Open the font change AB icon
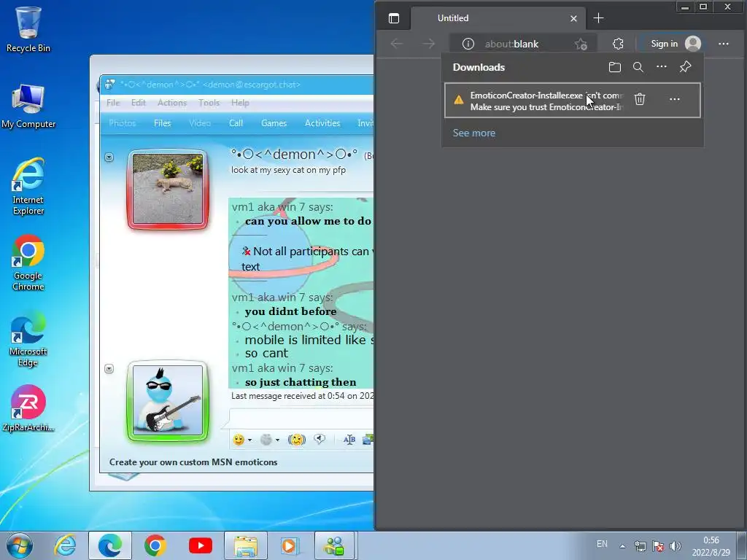This screenshot has height=560, width=747. pos(349,440)
